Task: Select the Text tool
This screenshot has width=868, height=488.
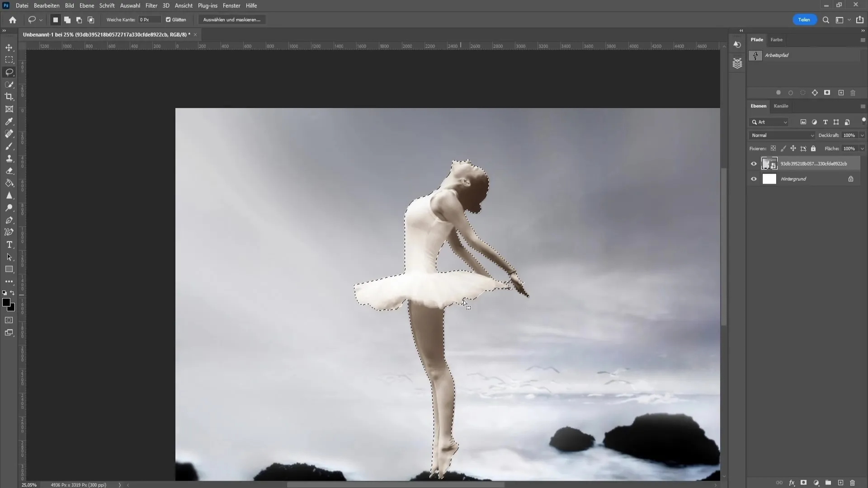Action: 9,245
